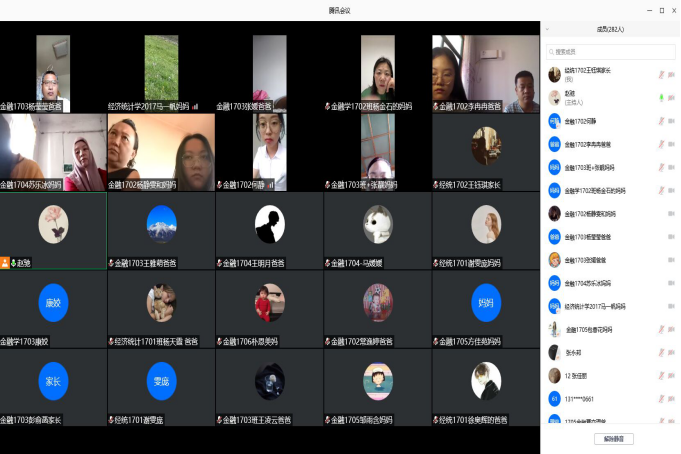681x454 pixels.
Task: Click the 解除静音 unmute button
Action: click(612, 439)
